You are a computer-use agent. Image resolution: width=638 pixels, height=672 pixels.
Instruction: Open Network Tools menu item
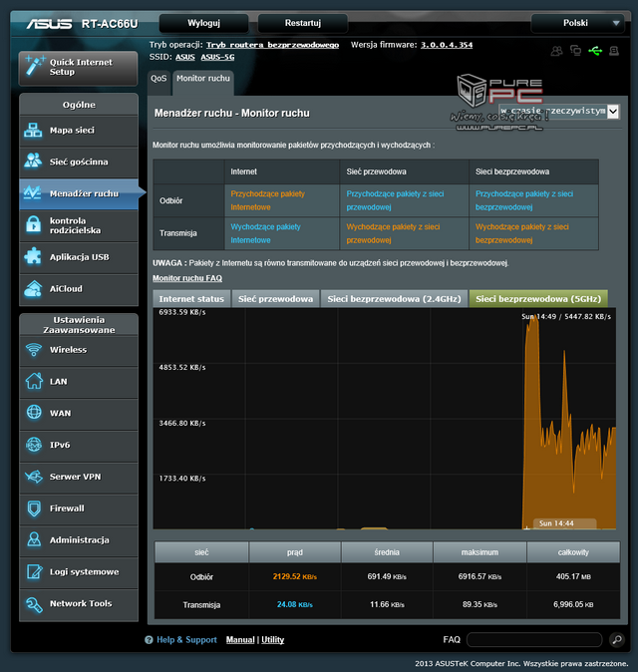[79, 605]
